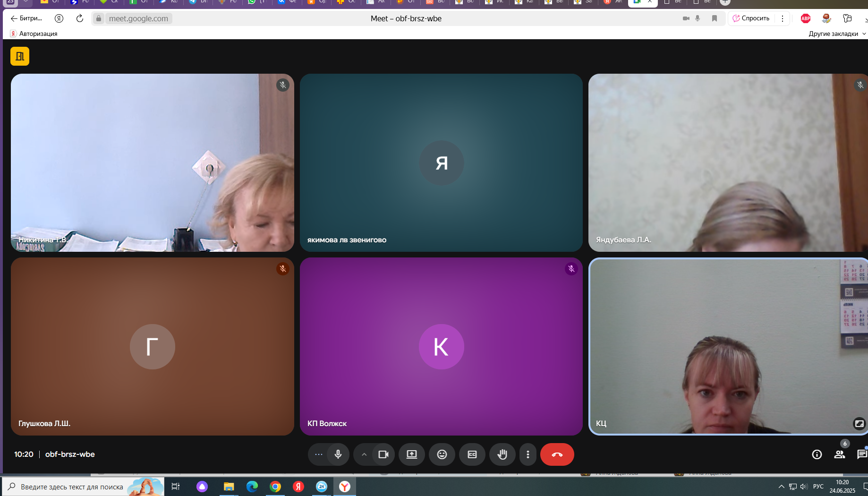Click the red leave call button
The width and height of the screenshot is (868, 496).
click(x=557, y=454)
